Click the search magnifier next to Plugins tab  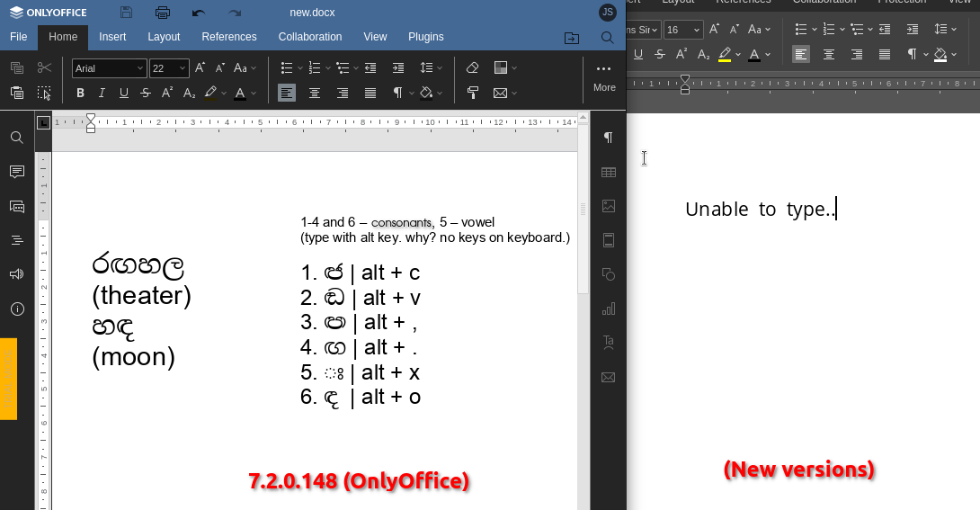607,38
